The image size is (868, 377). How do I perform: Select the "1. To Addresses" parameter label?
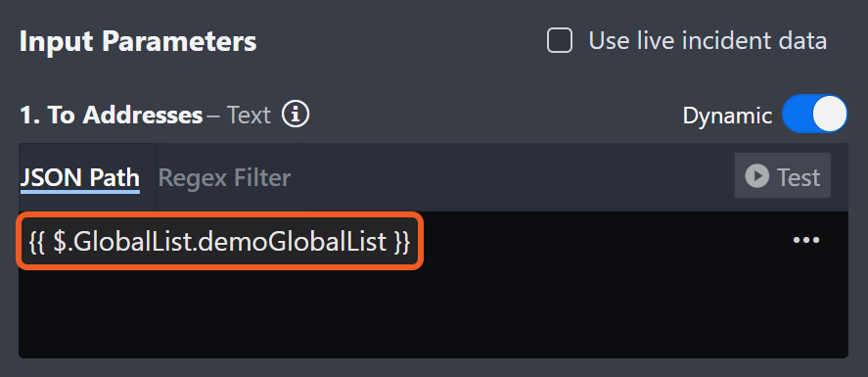(x=112, y=116)
